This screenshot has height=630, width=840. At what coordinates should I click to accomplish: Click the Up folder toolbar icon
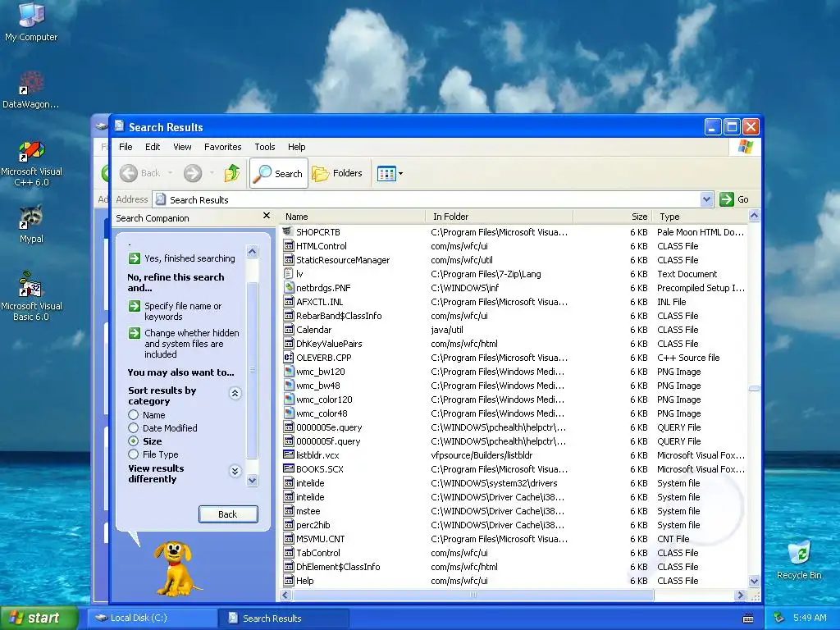(231, 173)
